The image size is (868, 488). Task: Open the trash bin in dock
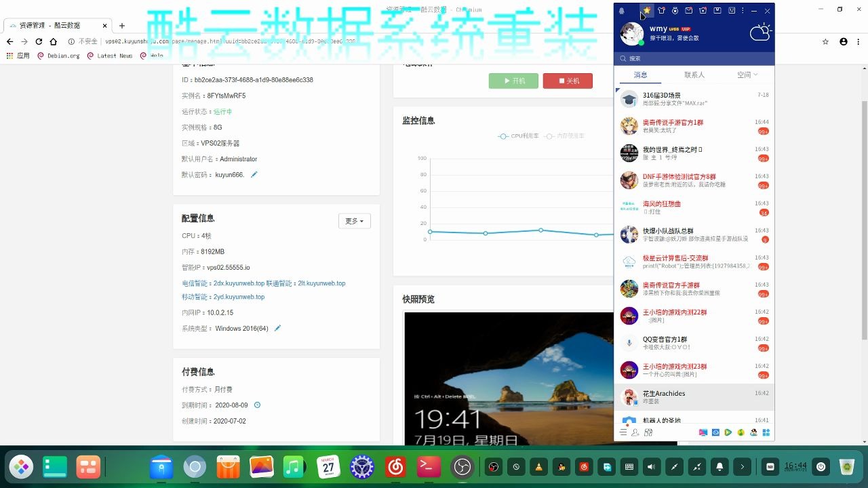coord(846,466)
